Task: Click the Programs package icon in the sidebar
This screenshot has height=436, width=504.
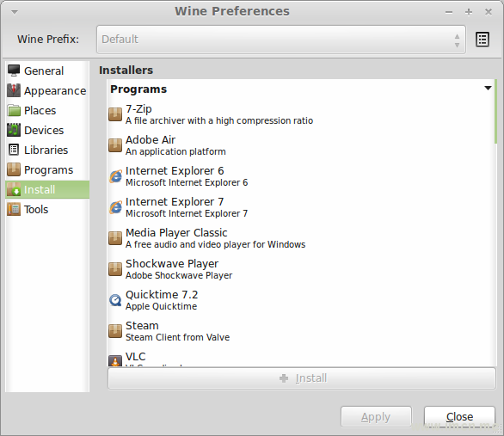Action: point(14,169)
